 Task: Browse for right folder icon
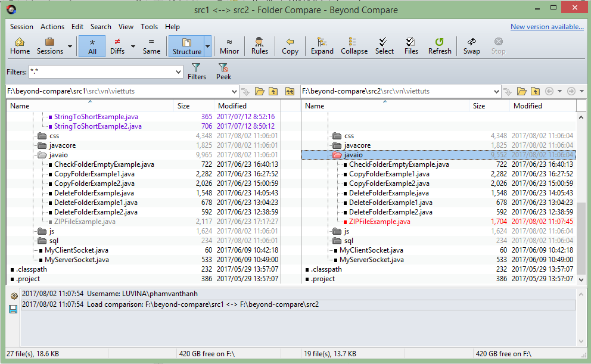[521, 91]
